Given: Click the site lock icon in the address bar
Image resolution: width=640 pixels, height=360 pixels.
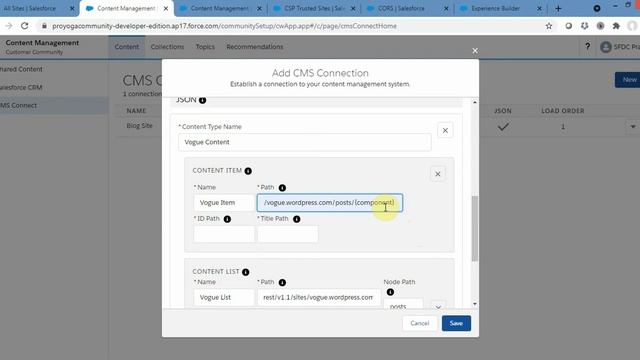Looking at the screenshot, I should click(x=44, y=26).
